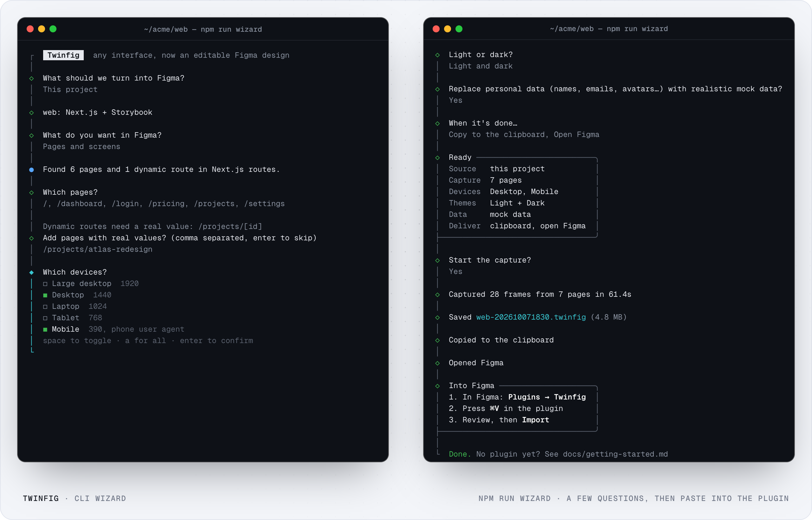Image resolution: width=812 pixels, height=520 pixels.
Task: Click the filled diamond beside 'Which devices?'
Action: 31,272
